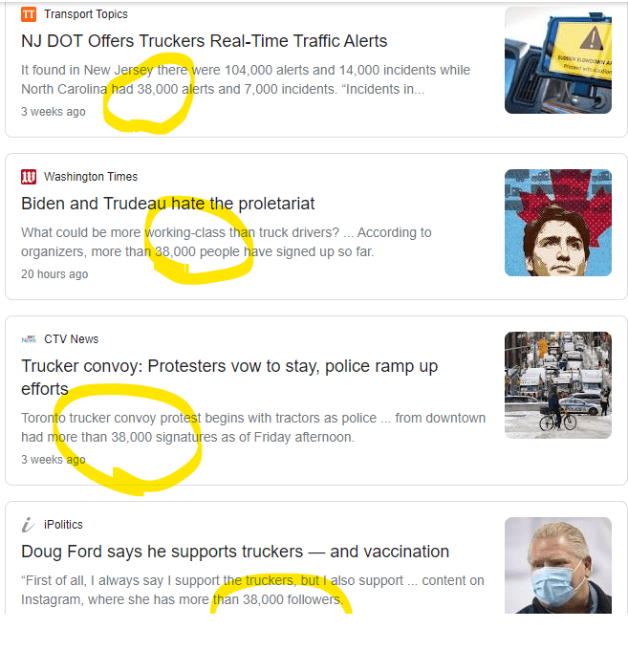Click the traffic alert device thumbnail
Image resolution: width=628 pixels, height=672 pixels.
(x=557, y=60)
